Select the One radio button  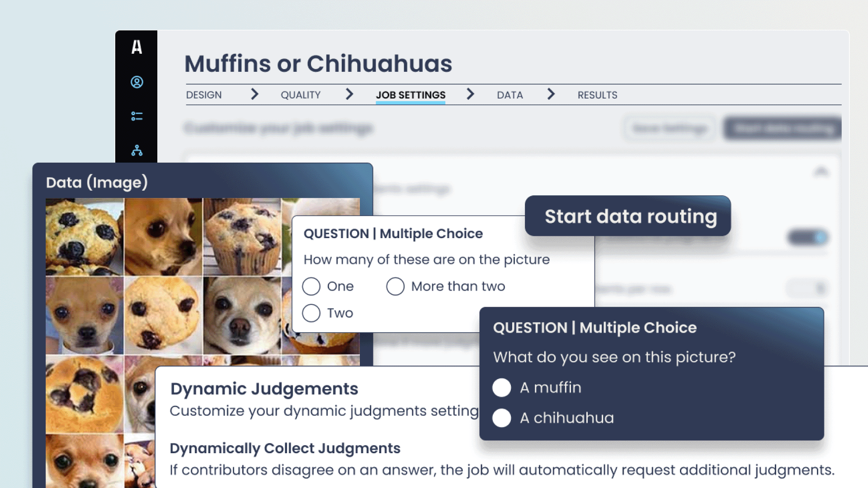tap(311, 286)
